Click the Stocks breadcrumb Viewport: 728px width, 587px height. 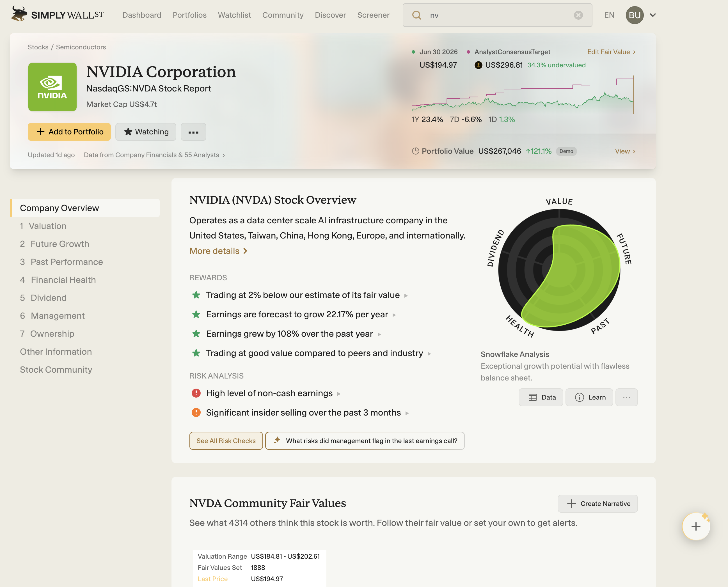38,47
